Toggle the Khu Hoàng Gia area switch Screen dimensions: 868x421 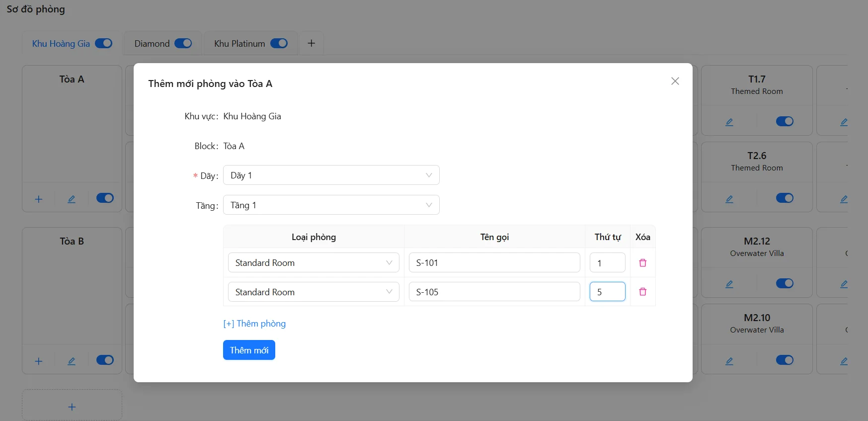coord(104,43)
